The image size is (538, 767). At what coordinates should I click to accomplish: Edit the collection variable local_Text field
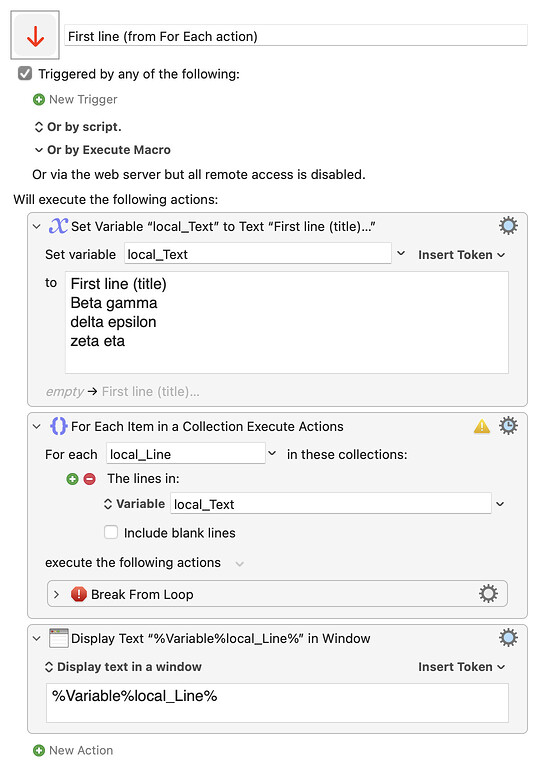(331, 503)
